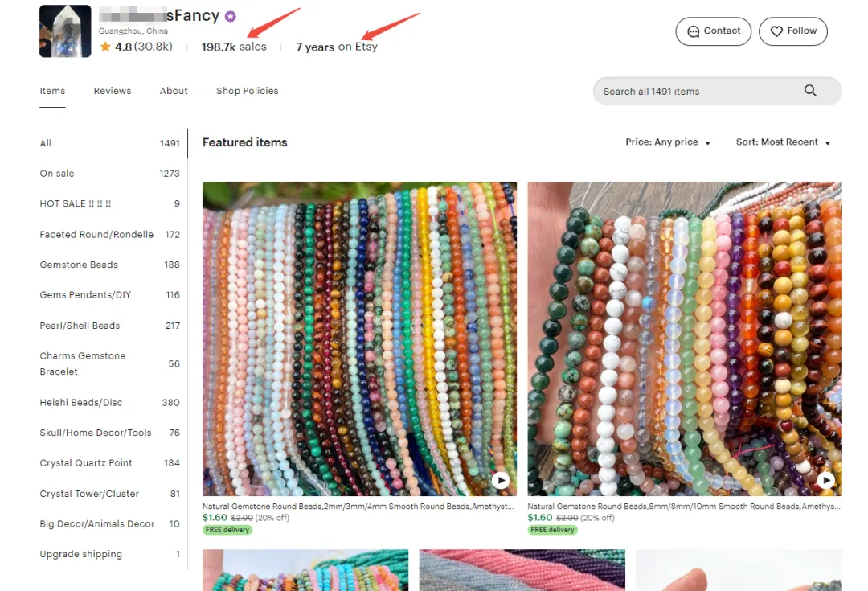
Task: Open the 6mm/8mm/10mm beads listing title
Action: point(684,507)
